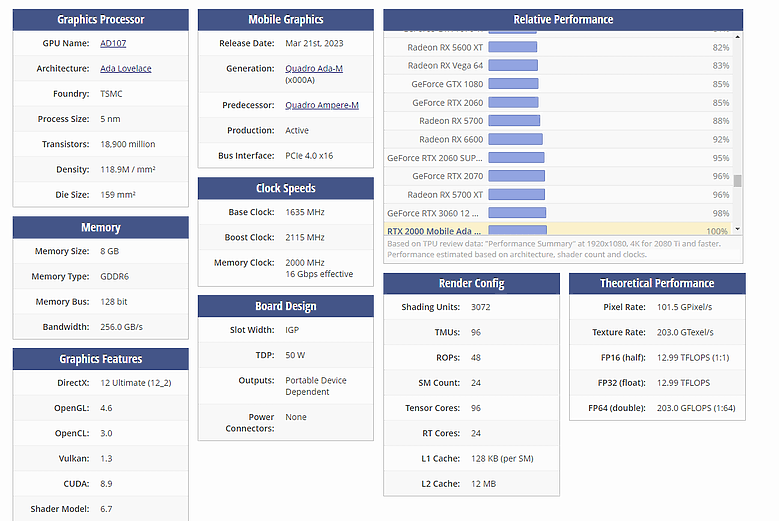Click the Mobile Graphics section header
The height and width of the screenshot is (521, 780).
tap(286, 20)
